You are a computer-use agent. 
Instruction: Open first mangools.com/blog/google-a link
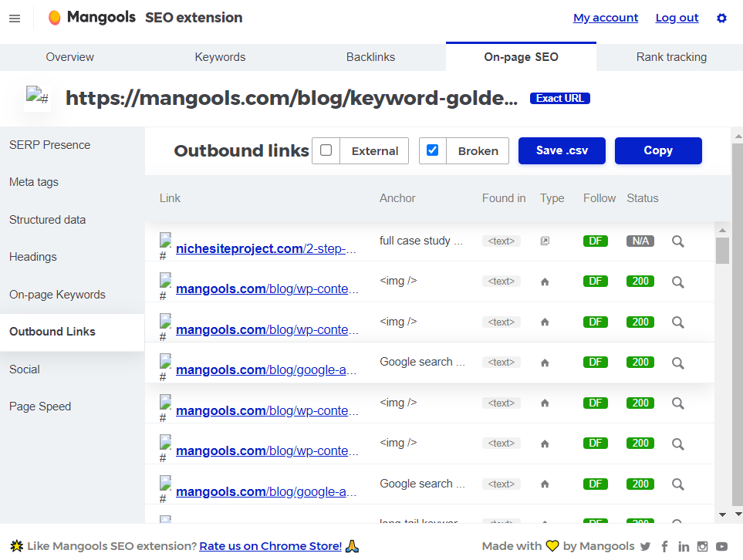coord(266,370)
